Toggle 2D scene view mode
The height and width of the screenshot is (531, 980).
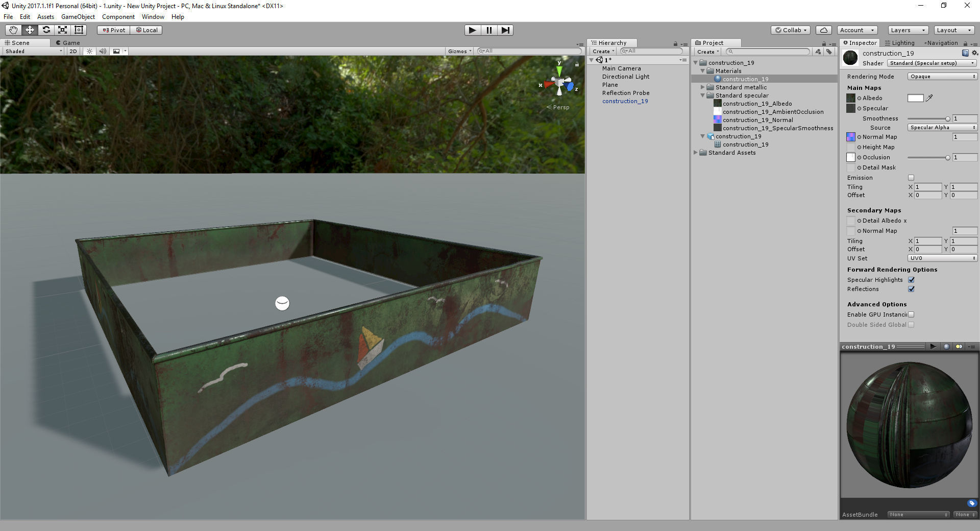click(x=73, y=51)
